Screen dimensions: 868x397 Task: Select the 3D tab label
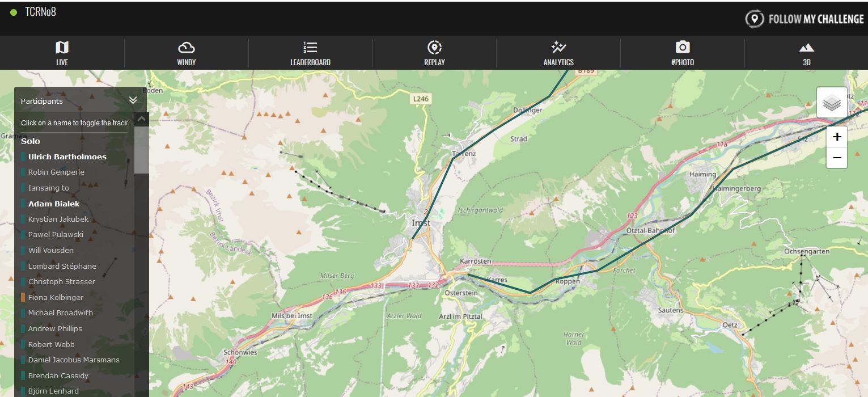pyautogui.click(x=806, y=62)
